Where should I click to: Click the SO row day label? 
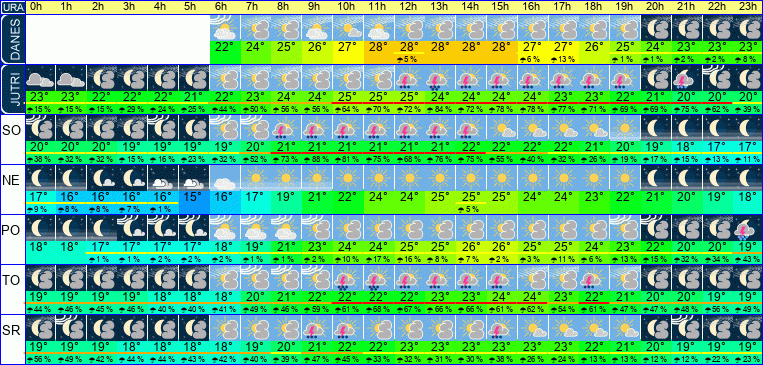[12, 131]
